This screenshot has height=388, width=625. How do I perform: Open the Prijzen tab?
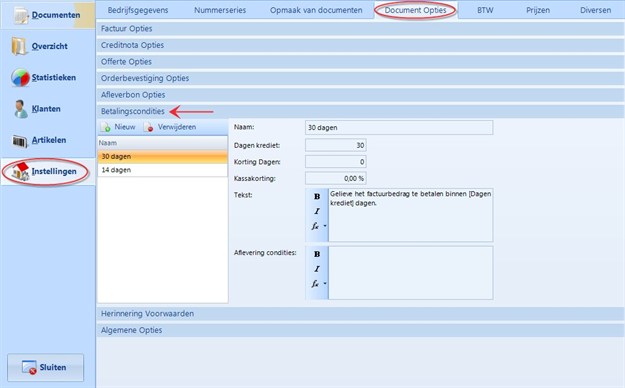point(538,10)
